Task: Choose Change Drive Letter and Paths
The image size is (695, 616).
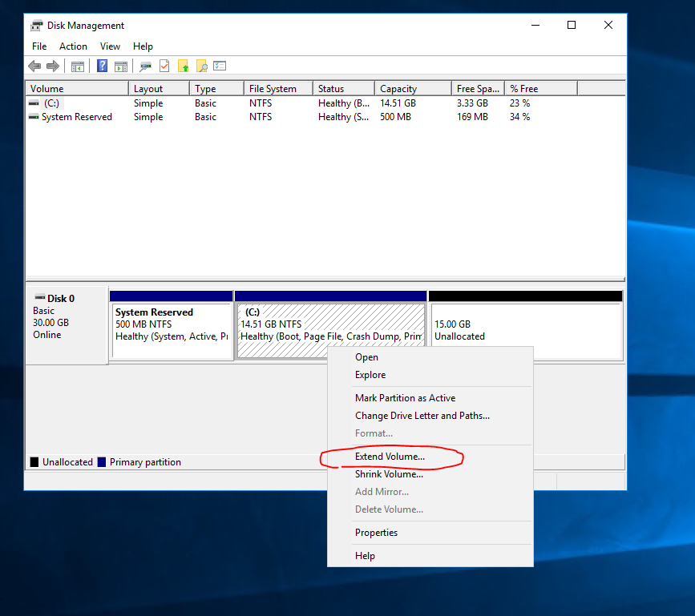Action: tap(422, 416)
